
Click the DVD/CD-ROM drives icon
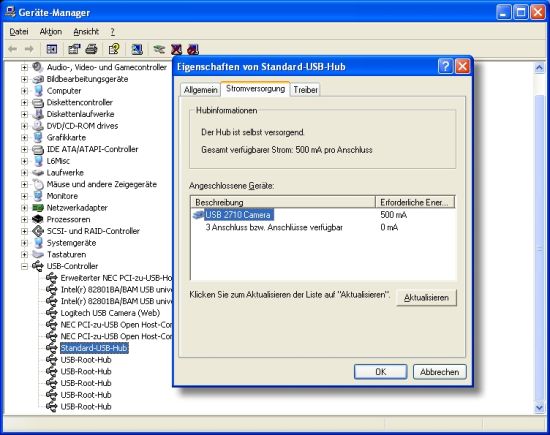(38, 126)
